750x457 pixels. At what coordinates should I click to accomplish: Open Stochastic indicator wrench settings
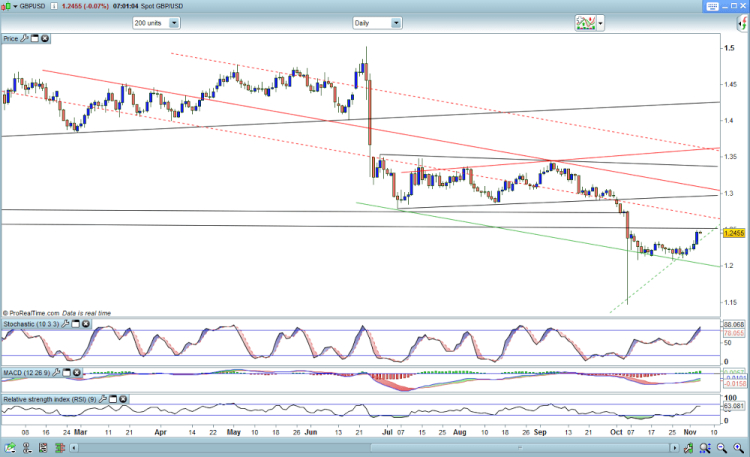[65, 324]
